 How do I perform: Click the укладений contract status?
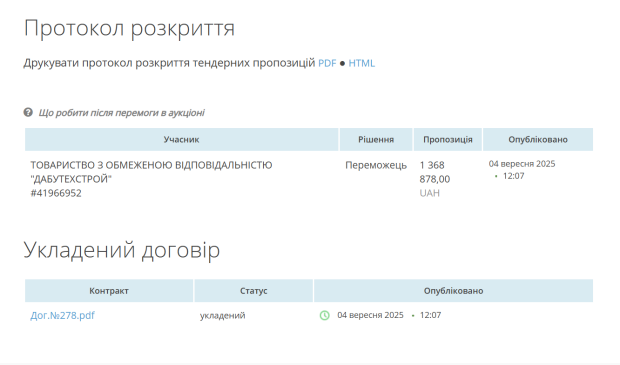click(x=223, y=315)
